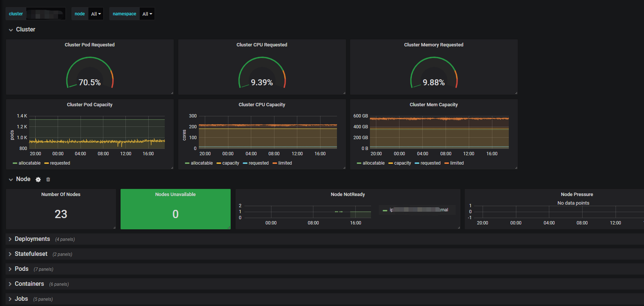Viewport: 644px width, 306px height.
Task: Open the namespace variable dropdown
Action: [147, 14]
